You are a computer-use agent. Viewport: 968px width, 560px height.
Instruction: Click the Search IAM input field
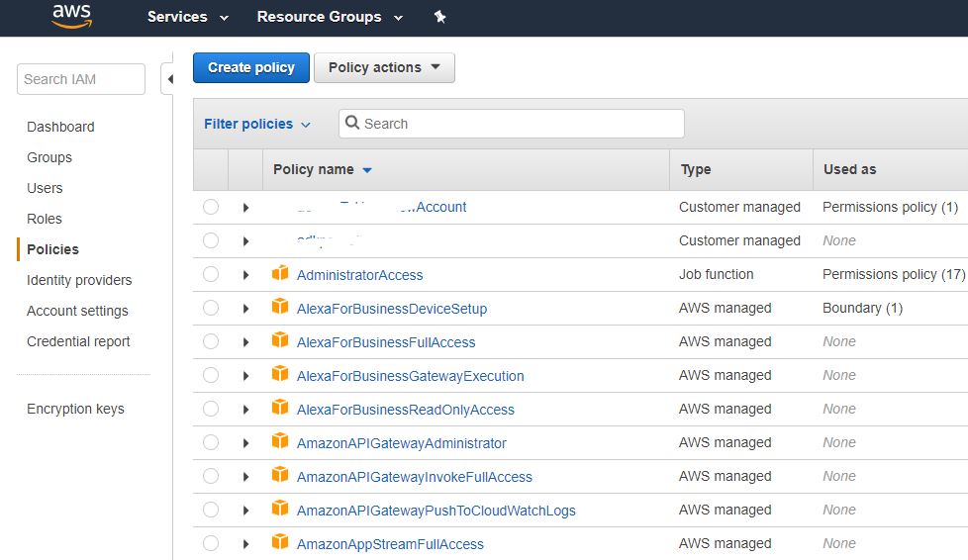pos(81,79)
